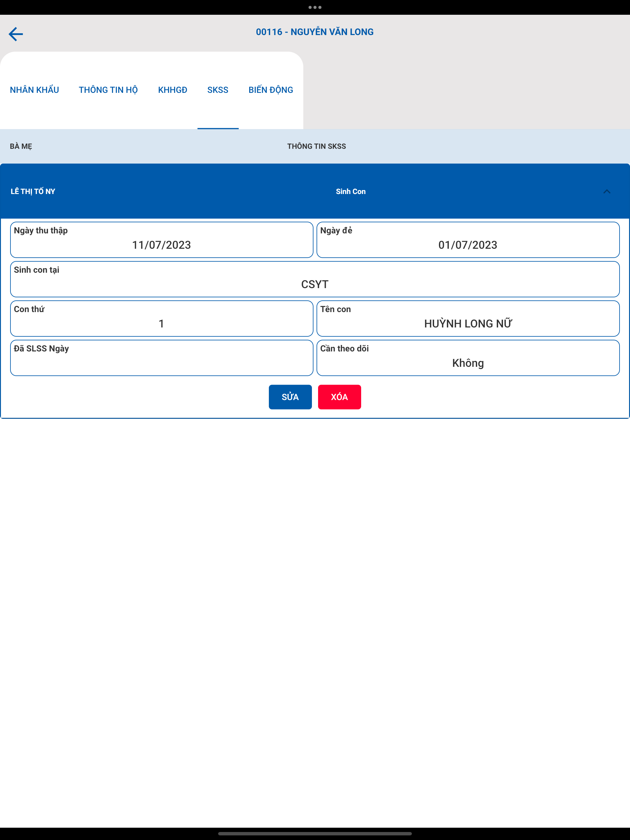The width and height of the screenshot is (630, 840).
Task: Click the title 00116 - NGUYỄN VĂN LONG
Action: tap(315, 32)
